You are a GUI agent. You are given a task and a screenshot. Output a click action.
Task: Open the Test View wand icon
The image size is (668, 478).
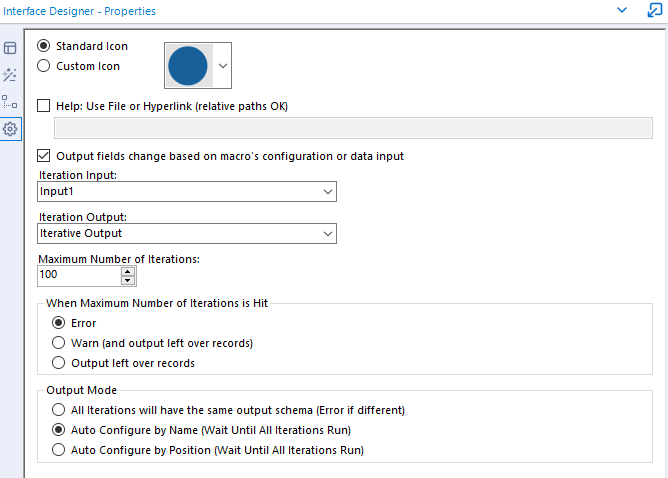tap(10, 75)
